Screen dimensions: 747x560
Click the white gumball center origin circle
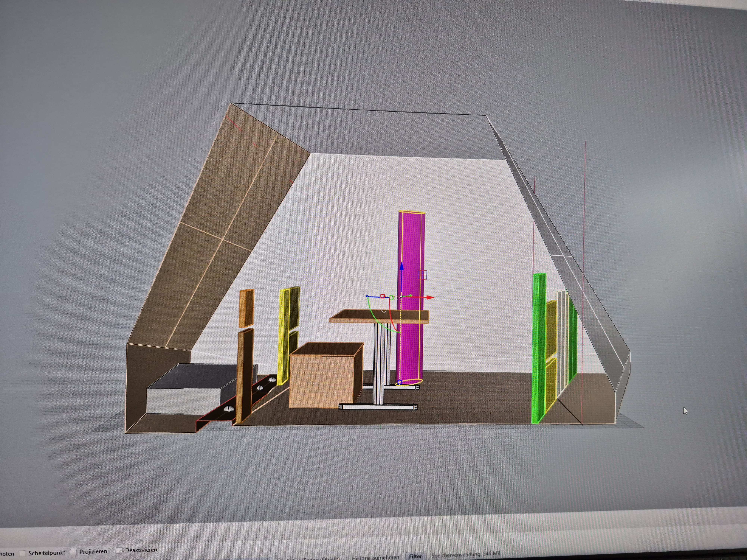(401, 296)
